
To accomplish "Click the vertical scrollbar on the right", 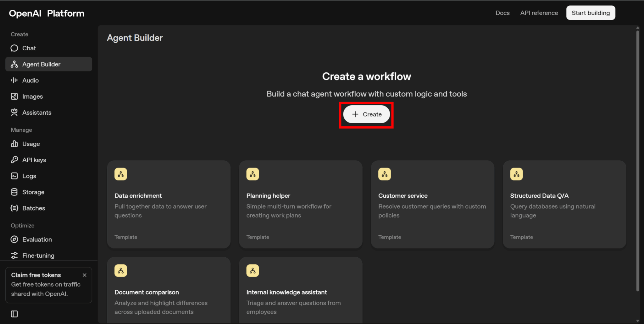I will [637, 157].
